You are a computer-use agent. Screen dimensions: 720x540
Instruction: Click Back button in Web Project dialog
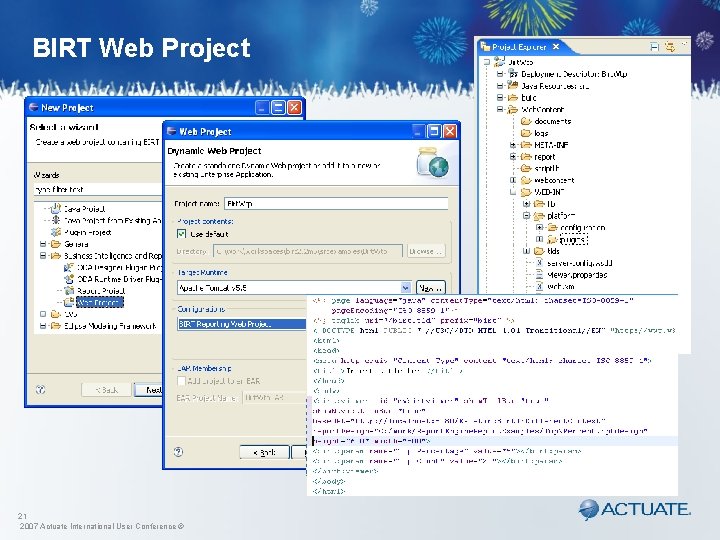point(264,452)
